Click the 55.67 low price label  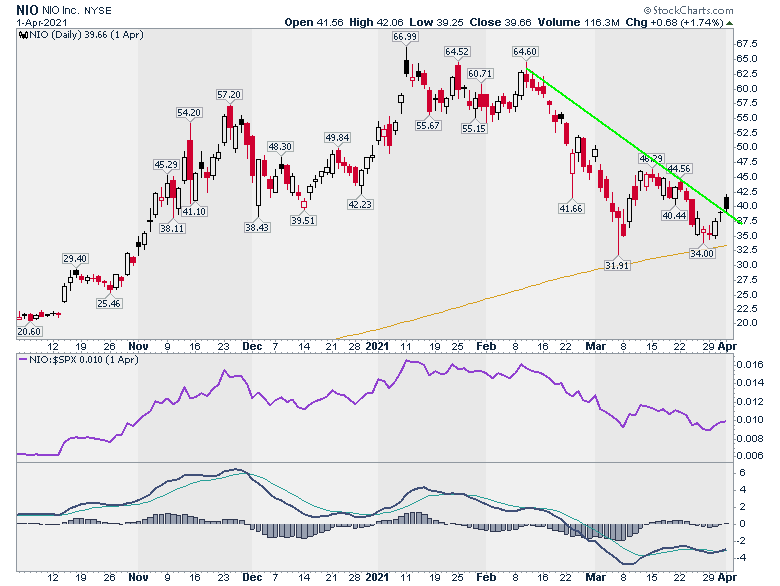click(428, 125)
